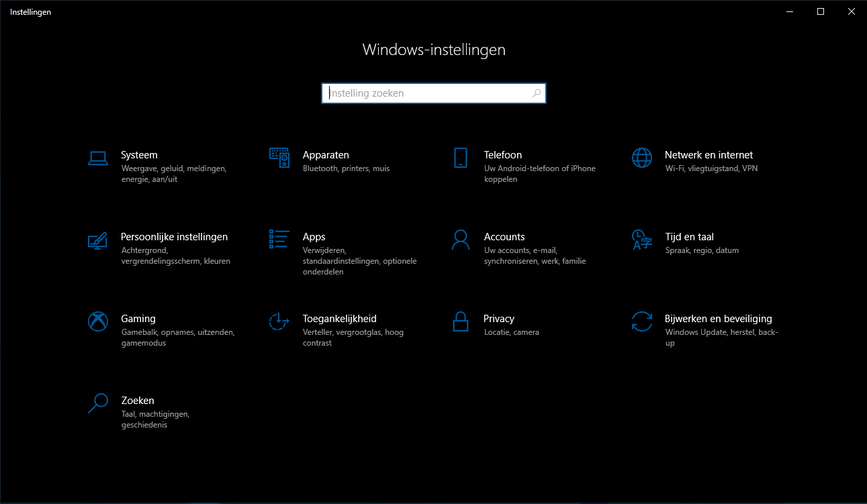Open the Systeem laptop icon
Image resolution: width=867 pixels, height=504 pixels.
(98, 158)
